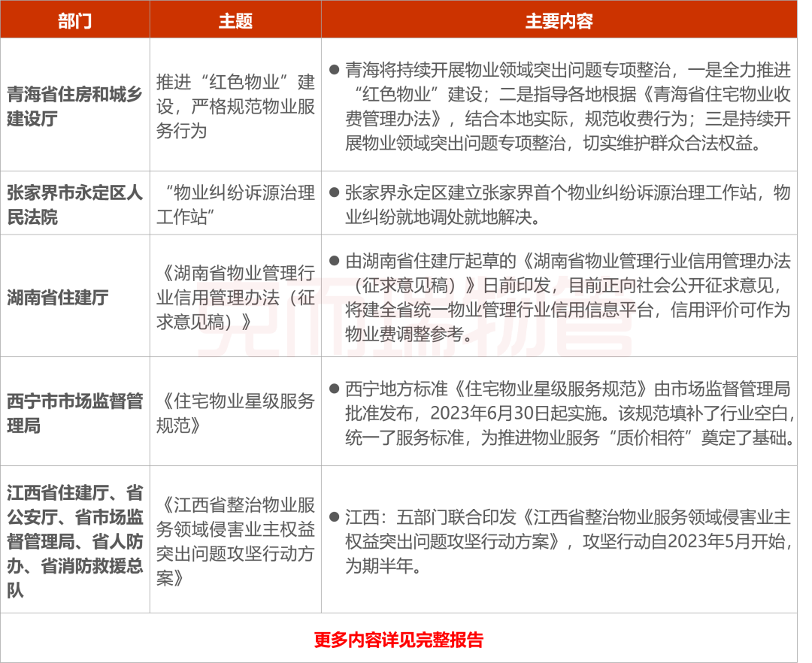The image size is (812, 663).
Task: Click topic 《江西省整治物业服务领域侵害业主权益突出问题攻坚行动方案》
Action: [235, 540]
